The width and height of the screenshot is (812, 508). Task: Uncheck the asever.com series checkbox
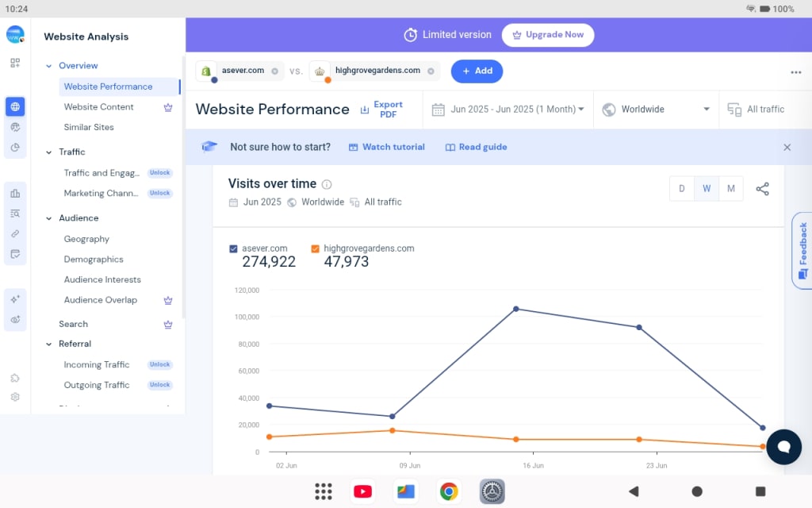click(x=233, y=248)
